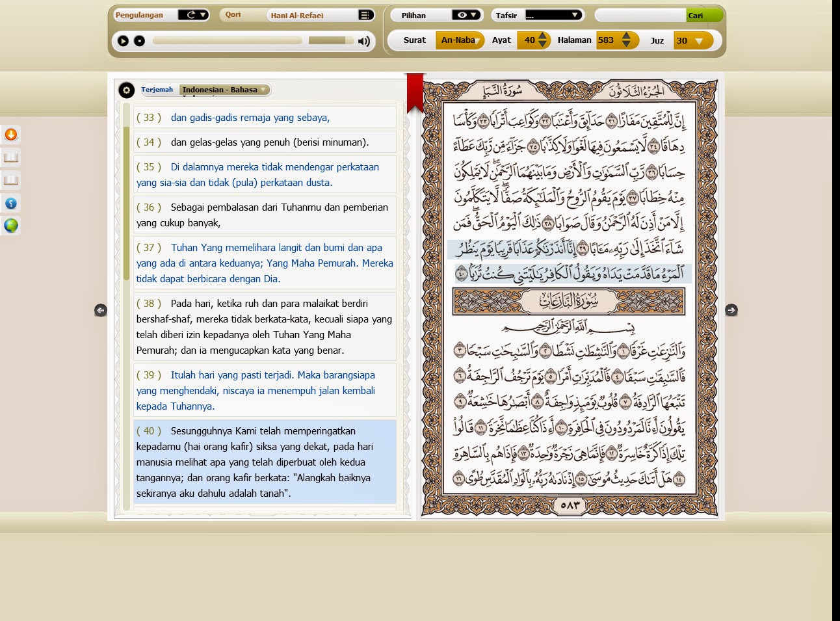The image size is (840, 621).
Task: Click the globe language sidebar icon
Action: [x=10, y=226]
